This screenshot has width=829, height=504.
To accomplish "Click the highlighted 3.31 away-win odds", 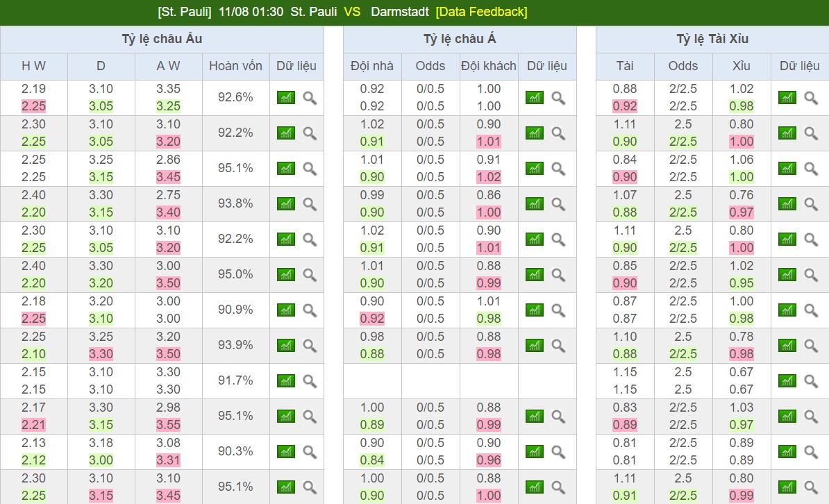I will (x=168, y=460).
